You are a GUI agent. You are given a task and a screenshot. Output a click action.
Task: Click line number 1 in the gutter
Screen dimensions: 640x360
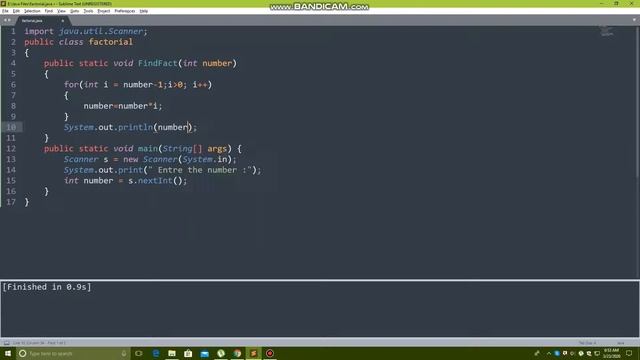point(13,31)
